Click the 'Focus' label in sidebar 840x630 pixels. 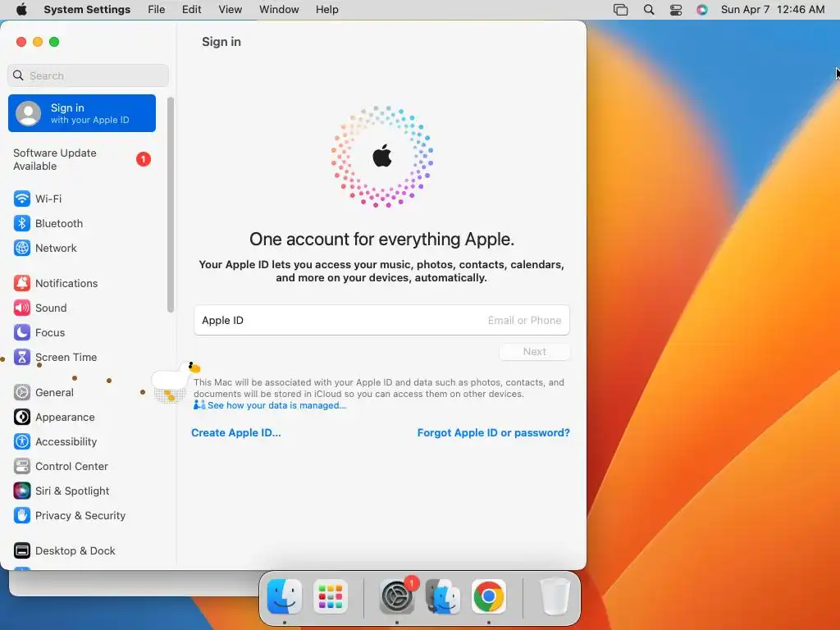coord(50,333)
